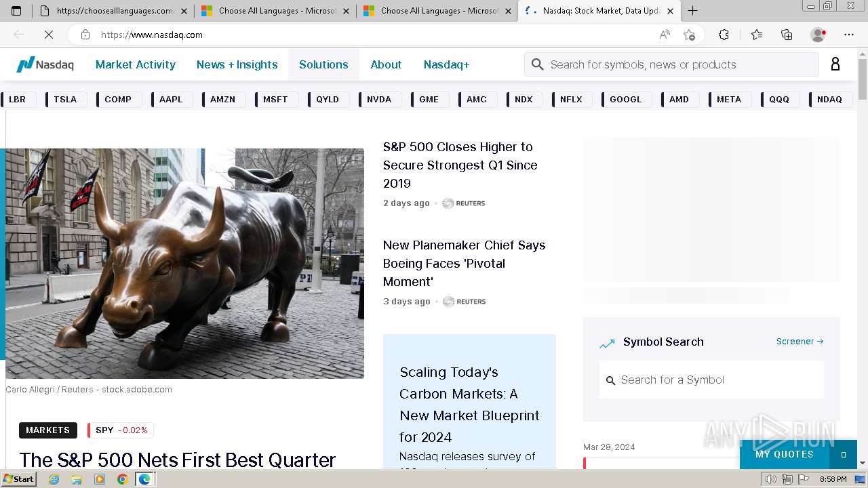This screenshot has width=868, height=488.
Task: Open browser Settings and more menu
Action: (849, 35)
